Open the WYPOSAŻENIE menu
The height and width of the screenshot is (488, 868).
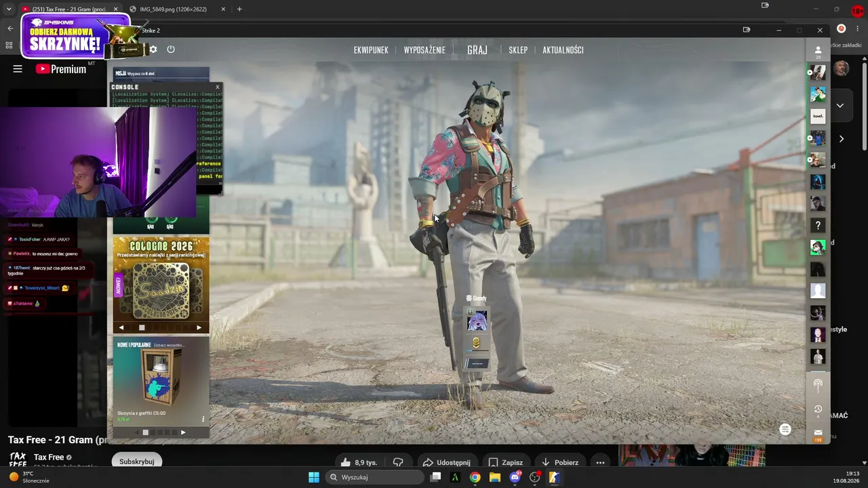click(425, 50)
